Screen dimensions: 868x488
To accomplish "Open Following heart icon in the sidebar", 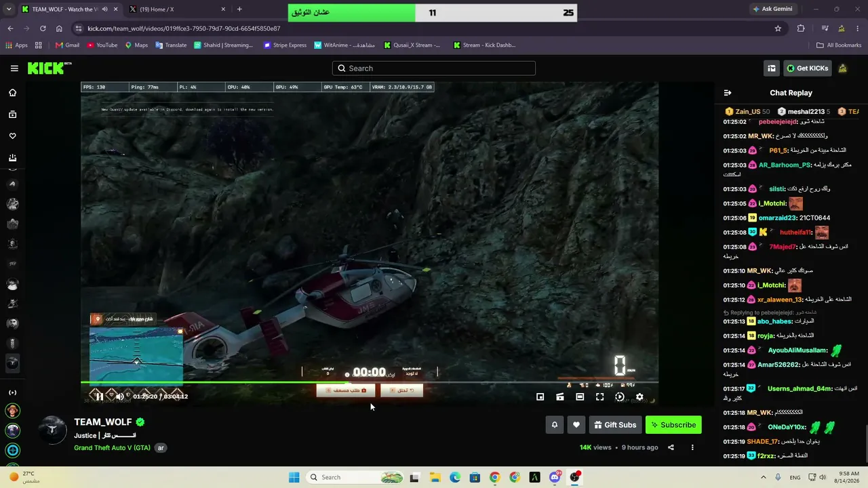I will pyautogui.click(x=12, y=136).
